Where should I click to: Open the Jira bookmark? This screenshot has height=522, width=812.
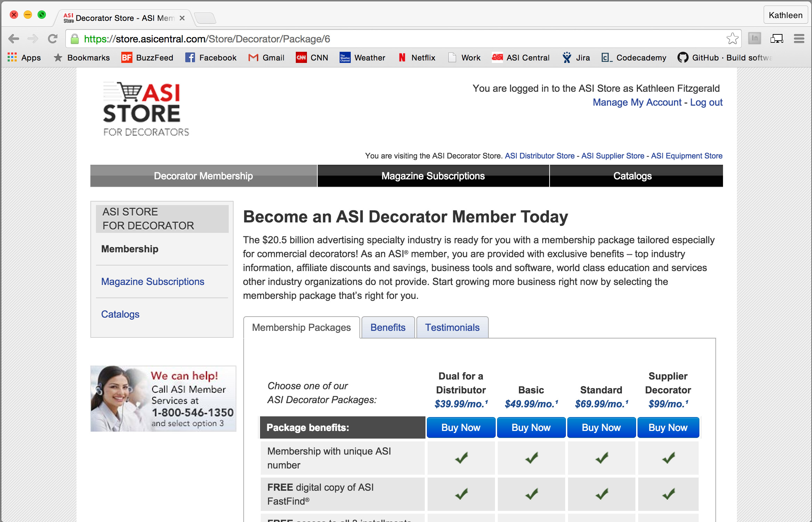(x=576, y=58)
